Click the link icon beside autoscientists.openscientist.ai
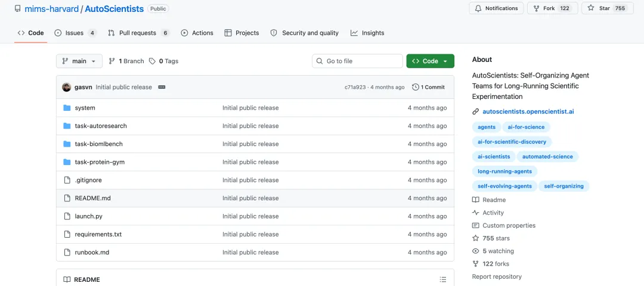 pos(476,111)
